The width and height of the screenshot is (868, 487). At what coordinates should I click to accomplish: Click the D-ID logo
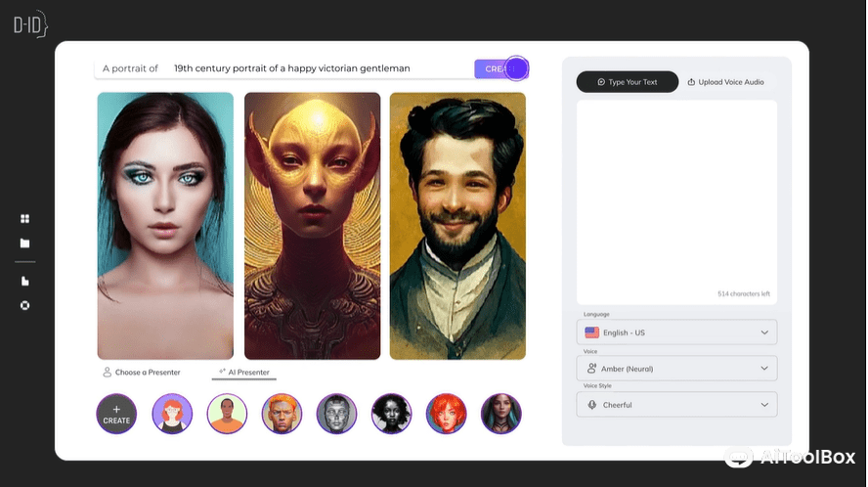[29, 24]
